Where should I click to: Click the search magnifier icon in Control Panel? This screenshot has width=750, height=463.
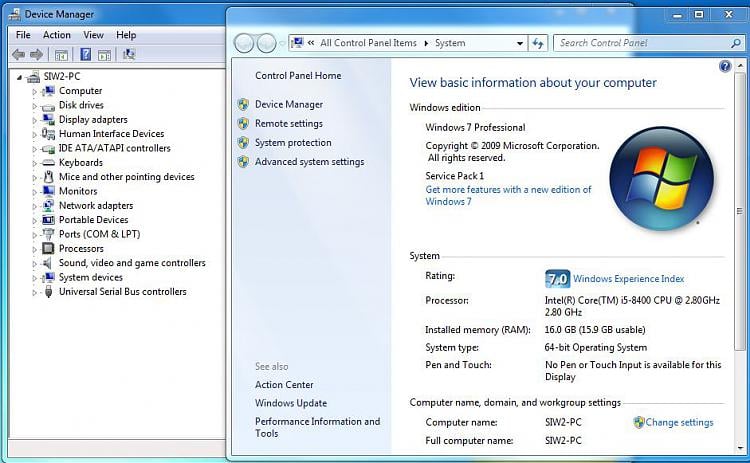pos(736,43)
